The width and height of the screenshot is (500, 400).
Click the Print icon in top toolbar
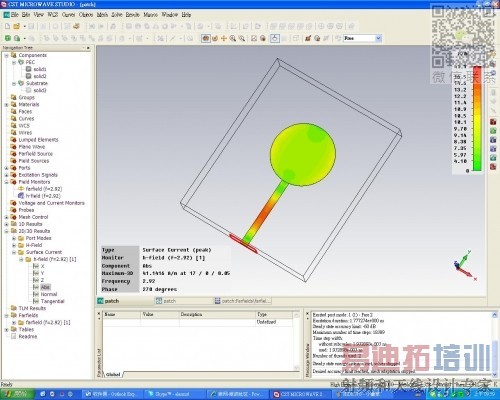coord(76,26)
